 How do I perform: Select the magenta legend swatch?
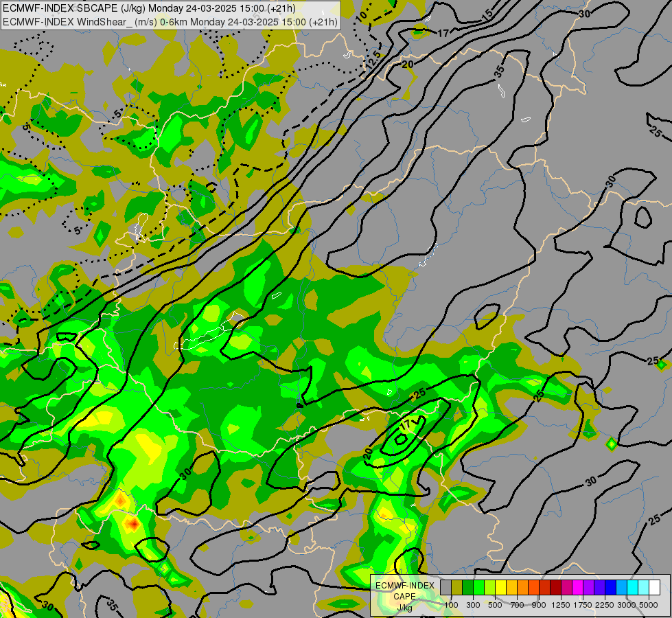tap(577, 588)
